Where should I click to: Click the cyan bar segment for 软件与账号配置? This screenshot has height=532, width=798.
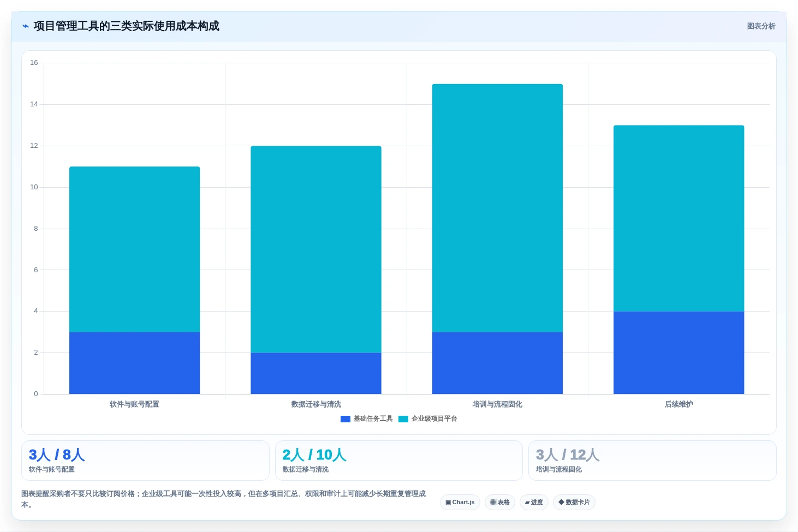(x=134, y=249)
